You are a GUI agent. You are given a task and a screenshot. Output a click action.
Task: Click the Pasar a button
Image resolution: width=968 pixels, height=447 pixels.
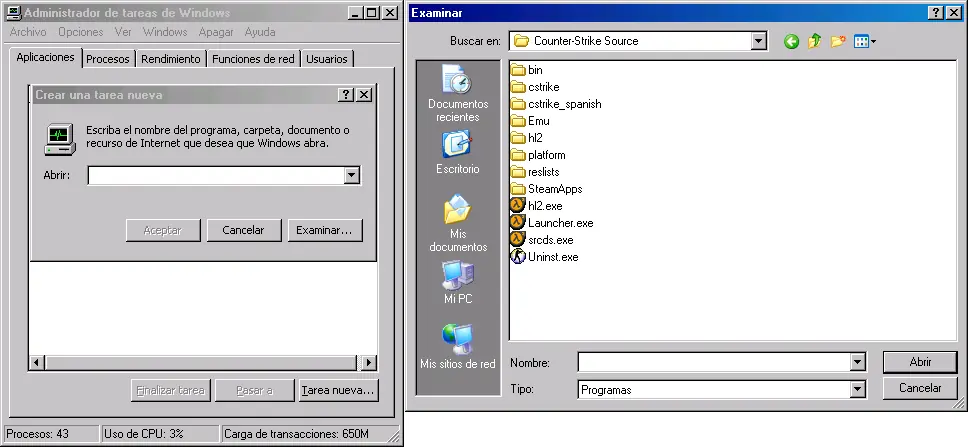(254, 390)
